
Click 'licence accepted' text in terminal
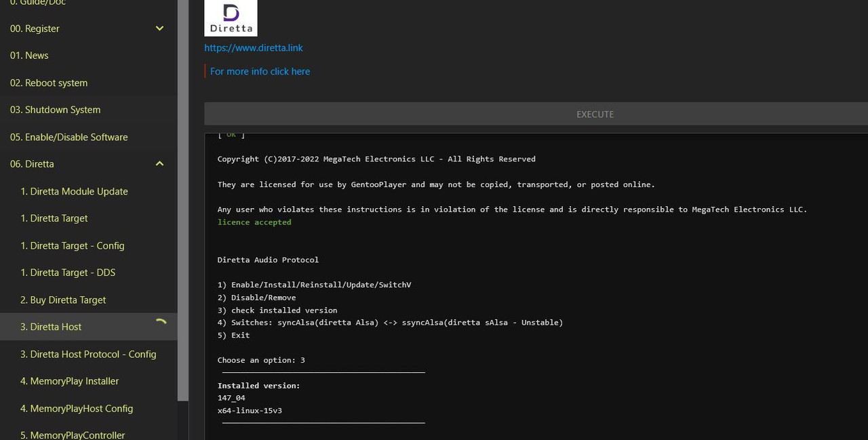[254, 222]
